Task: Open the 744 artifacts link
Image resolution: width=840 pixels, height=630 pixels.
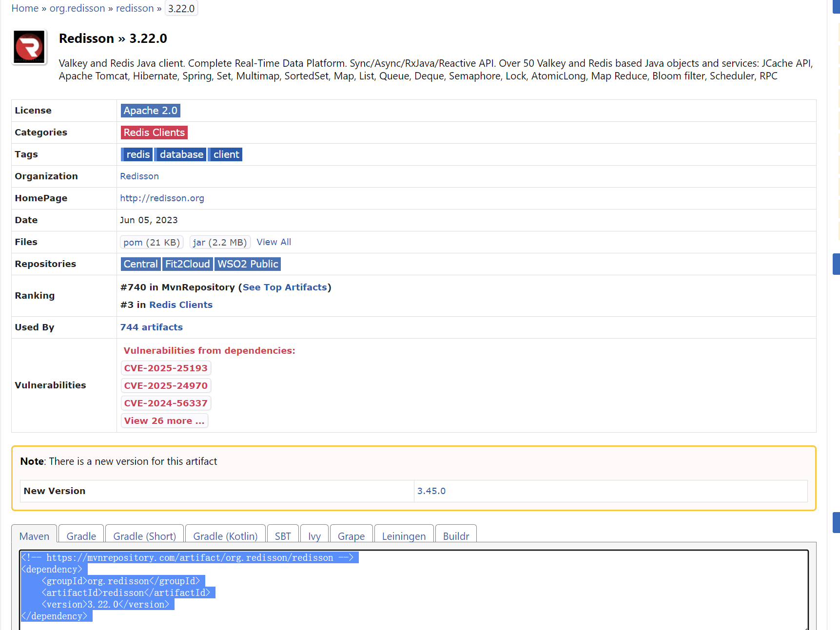Action: point(152,327)
